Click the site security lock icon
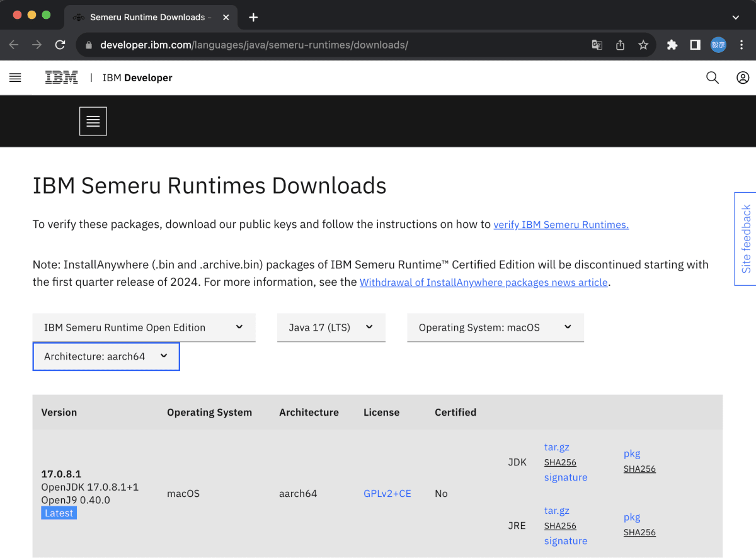Viewport: 756px width, 558px height. [x=88, y=45]
